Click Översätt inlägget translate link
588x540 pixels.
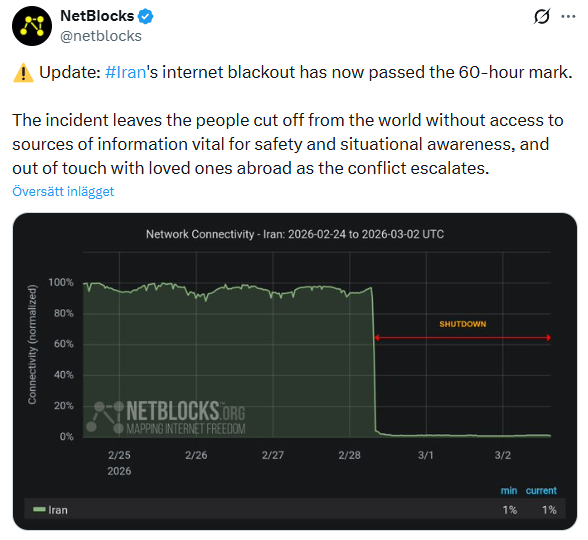click(x=63, y=191)
